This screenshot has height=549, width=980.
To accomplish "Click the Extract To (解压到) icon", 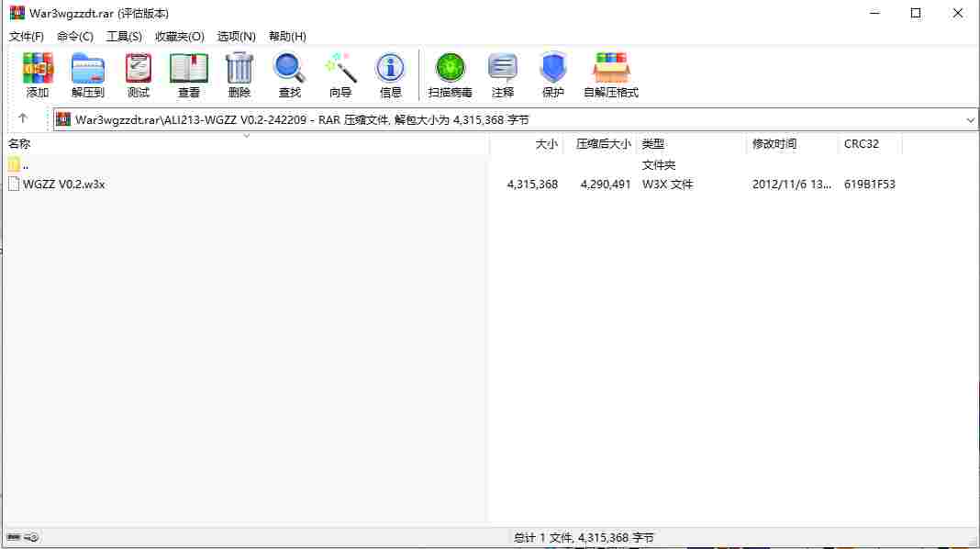I will tap(87, 75).
